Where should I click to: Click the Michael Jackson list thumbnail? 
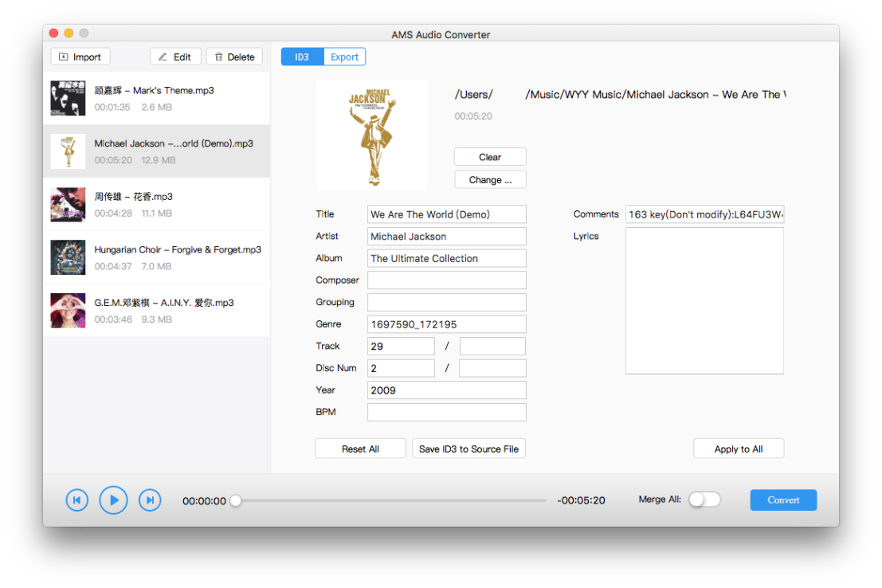[x=68, y=151]
